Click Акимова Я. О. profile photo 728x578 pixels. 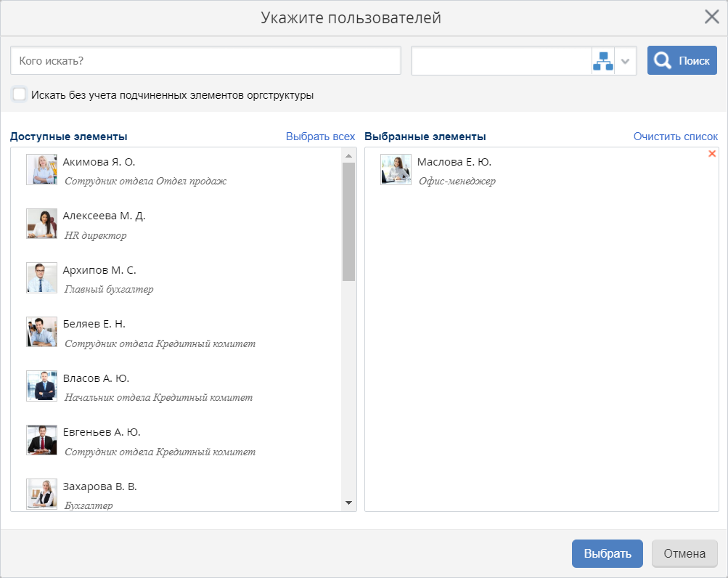[41, 170]
